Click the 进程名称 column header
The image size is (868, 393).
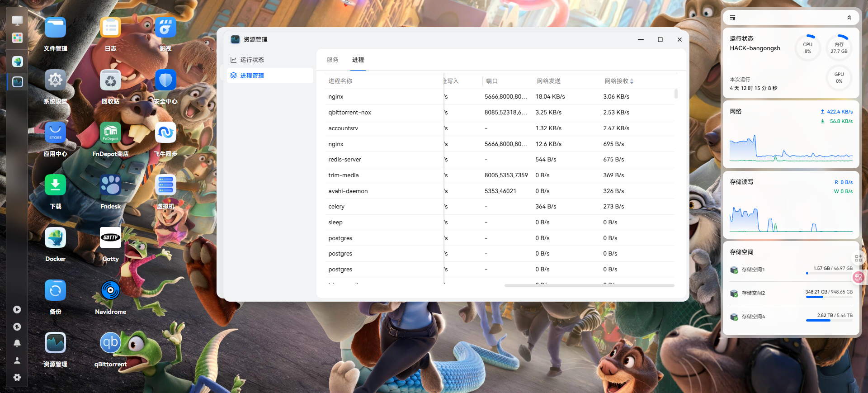340,81
